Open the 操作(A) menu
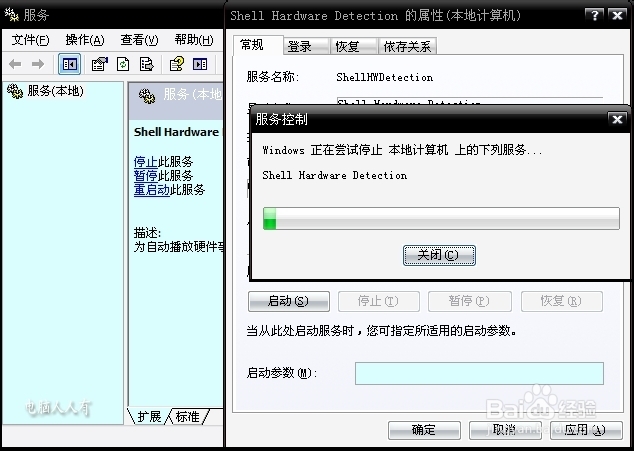634x451 pixels. coord(85,40)
